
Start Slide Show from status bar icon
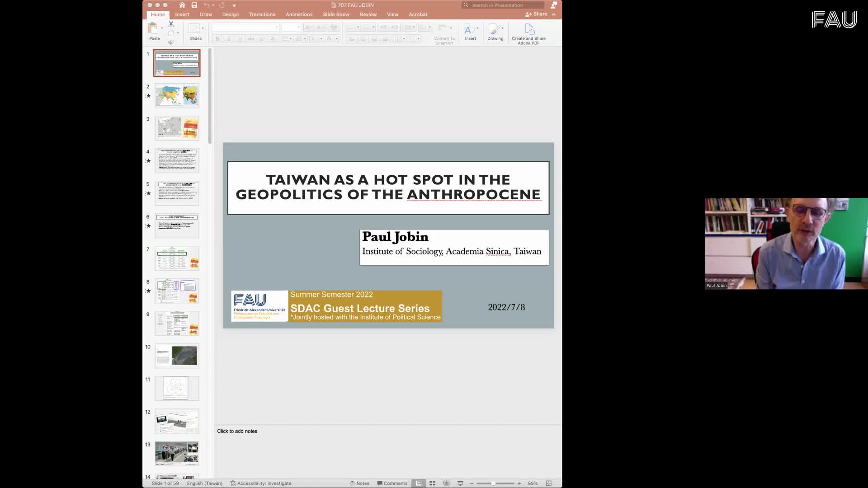(460, 483)
